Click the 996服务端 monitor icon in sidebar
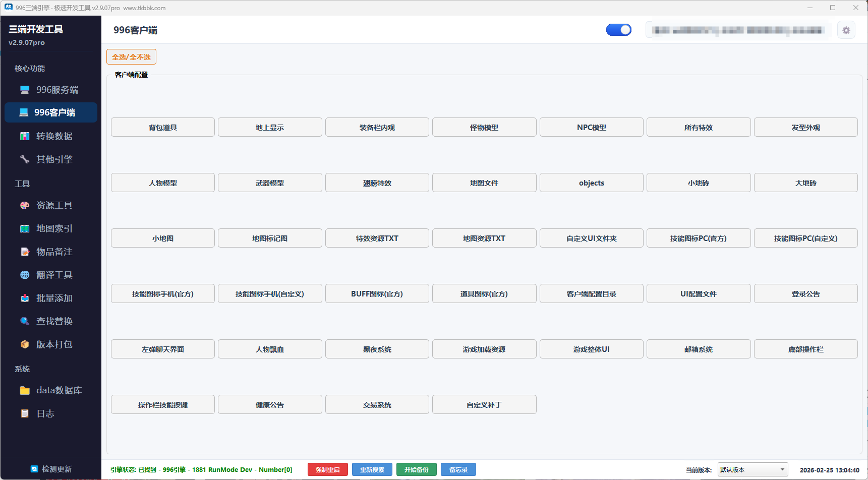 pyautogui.click(x=25, y=90)
